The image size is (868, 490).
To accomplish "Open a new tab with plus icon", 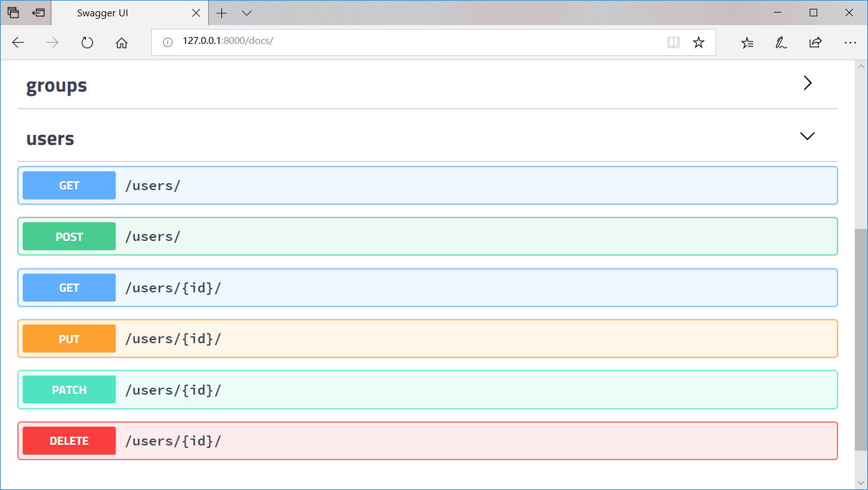I will [x=221, y=13].
